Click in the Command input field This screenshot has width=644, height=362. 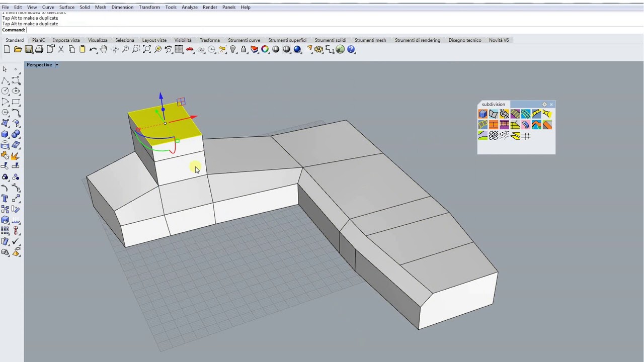point(334,30)
